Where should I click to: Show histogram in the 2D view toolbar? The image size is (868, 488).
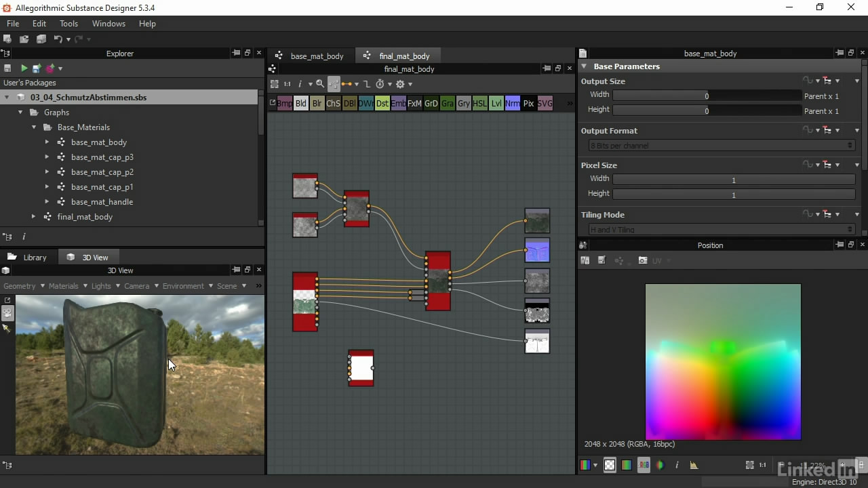point(694,465)
